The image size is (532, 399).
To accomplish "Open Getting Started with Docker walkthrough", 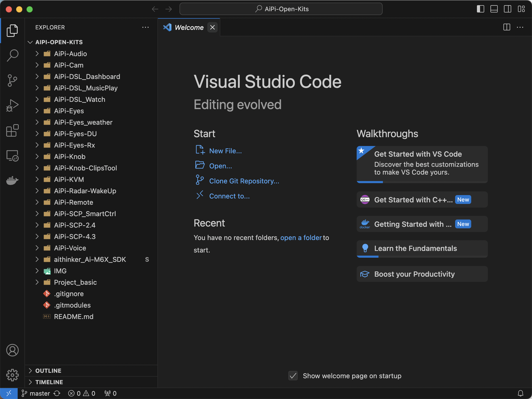I will point(422,224).
